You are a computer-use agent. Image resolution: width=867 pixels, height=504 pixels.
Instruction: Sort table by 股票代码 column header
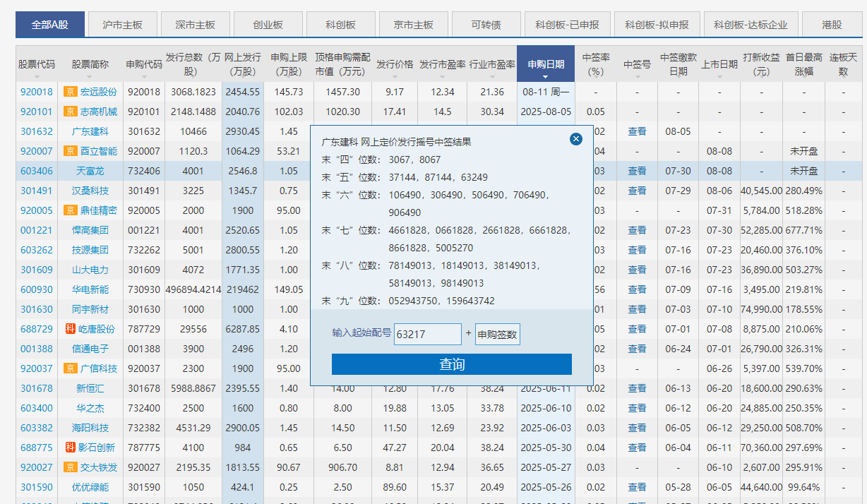point(37,64)
